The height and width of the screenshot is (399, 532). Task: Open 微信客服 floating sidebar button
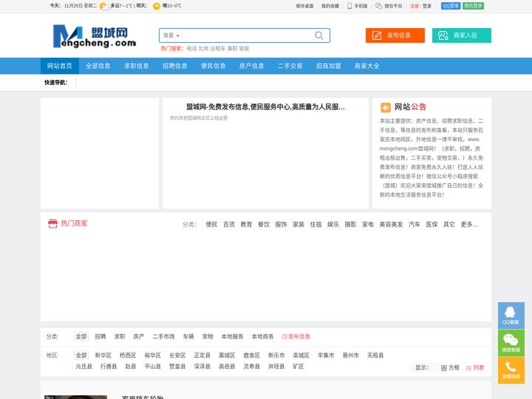(x=511, y=343)
